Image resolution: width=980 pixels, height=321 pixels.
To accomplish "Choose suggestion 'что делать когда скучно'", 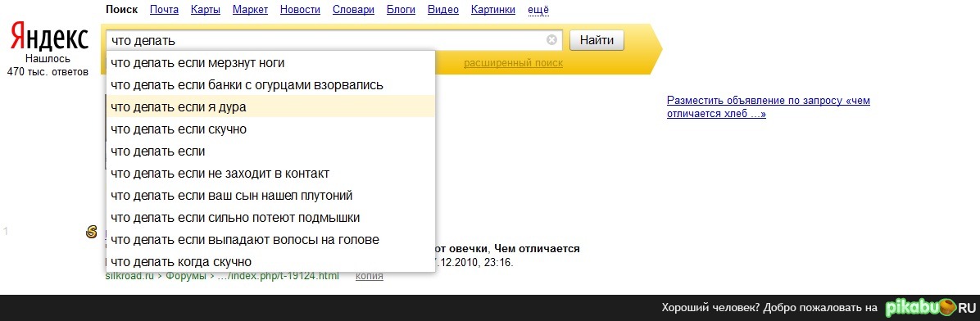I will (270, 262).
